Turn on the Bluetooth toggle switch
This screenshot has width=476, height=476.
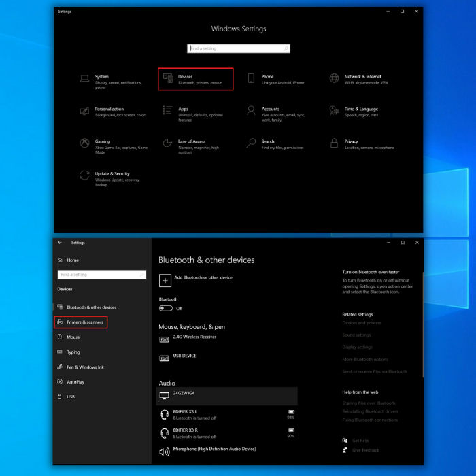pyautogui.click(x=166, y=309)
